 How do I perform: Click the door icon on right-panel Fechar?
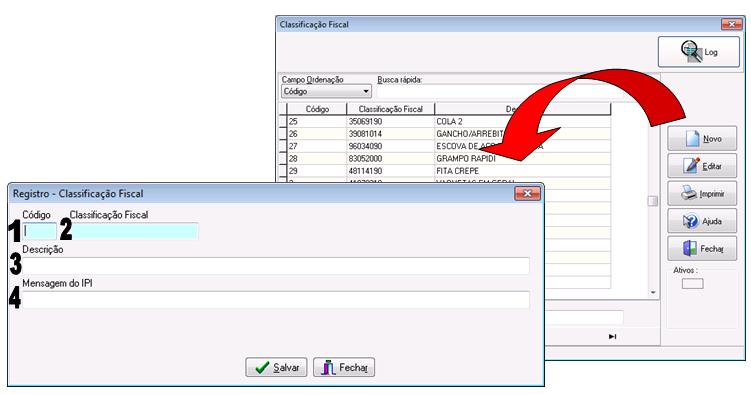690,248
